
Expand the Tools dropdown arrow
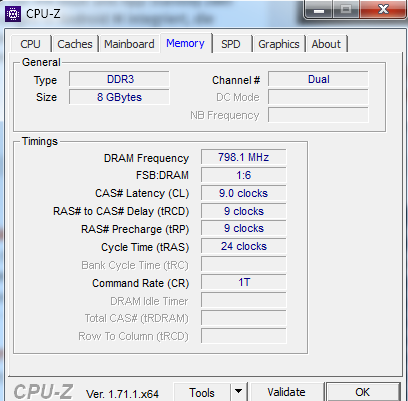238,392
